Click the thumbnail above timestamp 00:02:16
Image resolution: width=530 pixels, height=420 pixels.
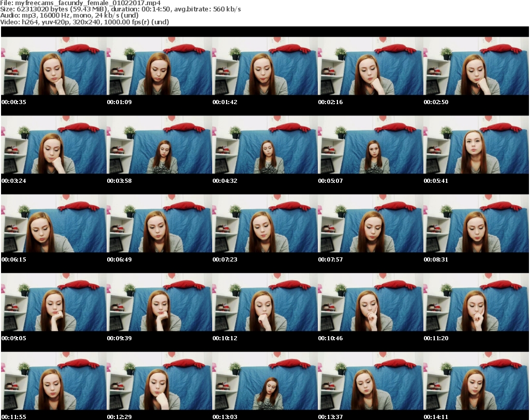(371, 66)
